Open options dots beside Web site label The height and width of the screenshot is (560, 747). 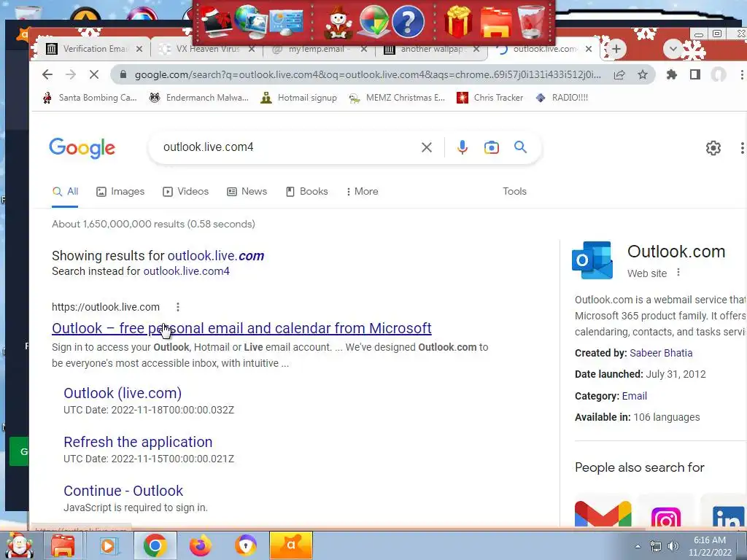[678, 273]
